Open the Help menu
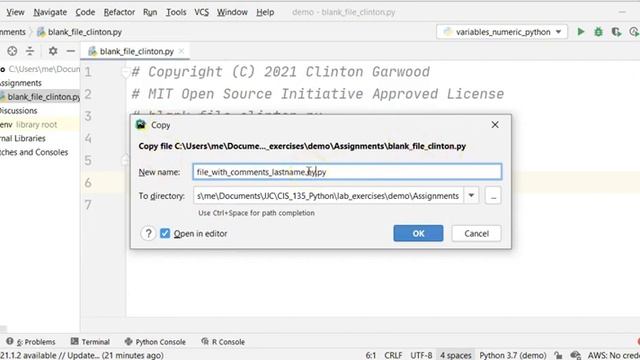 (x=265, y=12)
